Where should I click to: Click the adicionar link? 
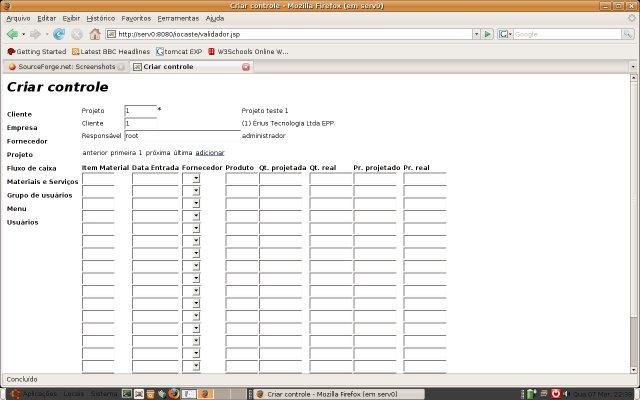pos(210,153)
